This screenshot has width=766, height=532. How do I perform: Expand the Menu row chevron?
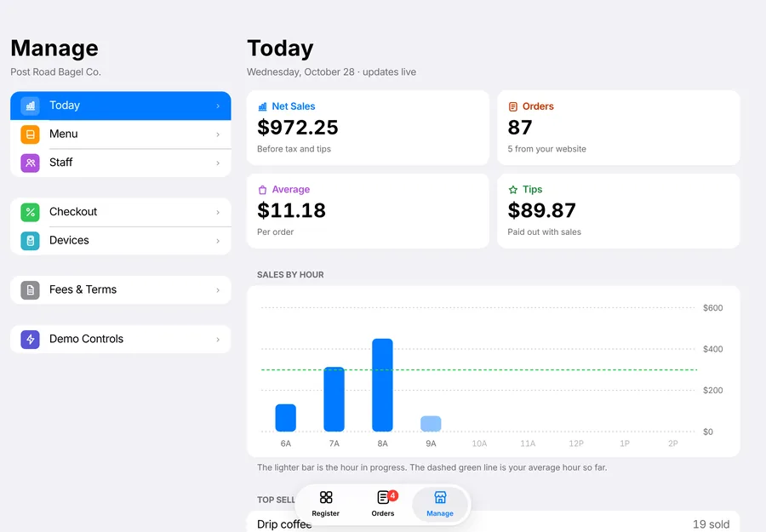[218, 134]
